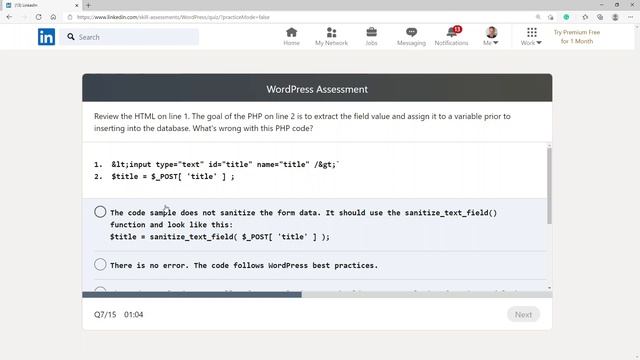Image resolution: width=640 pixels, height=360 pixels.
Task: Click the shopping/lock icon beside the zoom icon
Action: click(551, 17)
